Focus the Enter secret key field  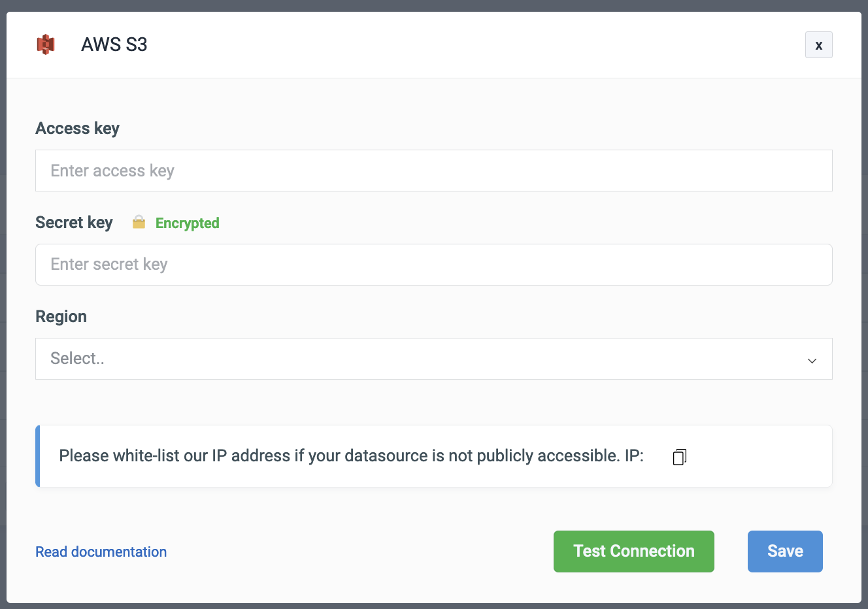click(x=433, y=265)
